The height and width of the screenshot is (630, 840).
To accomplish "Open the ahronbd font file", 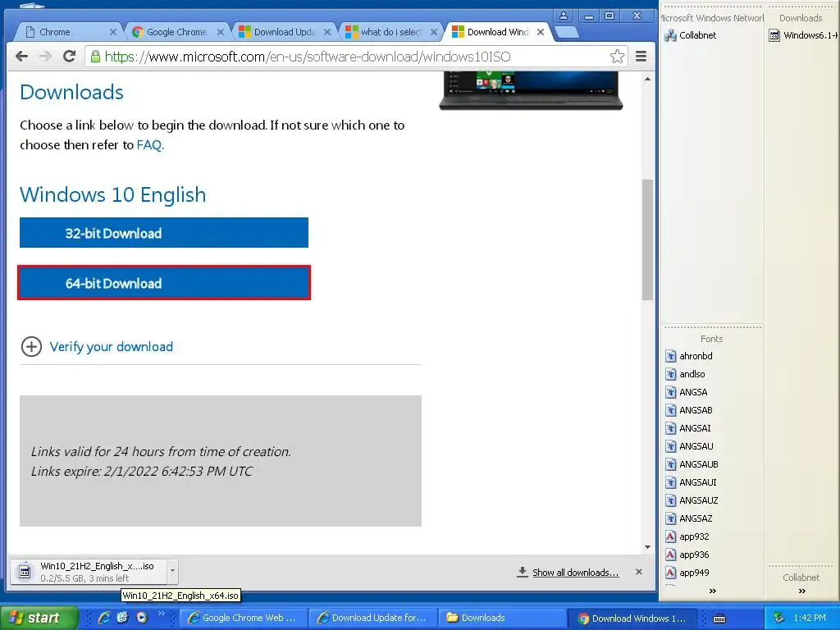I will [689, 356].
